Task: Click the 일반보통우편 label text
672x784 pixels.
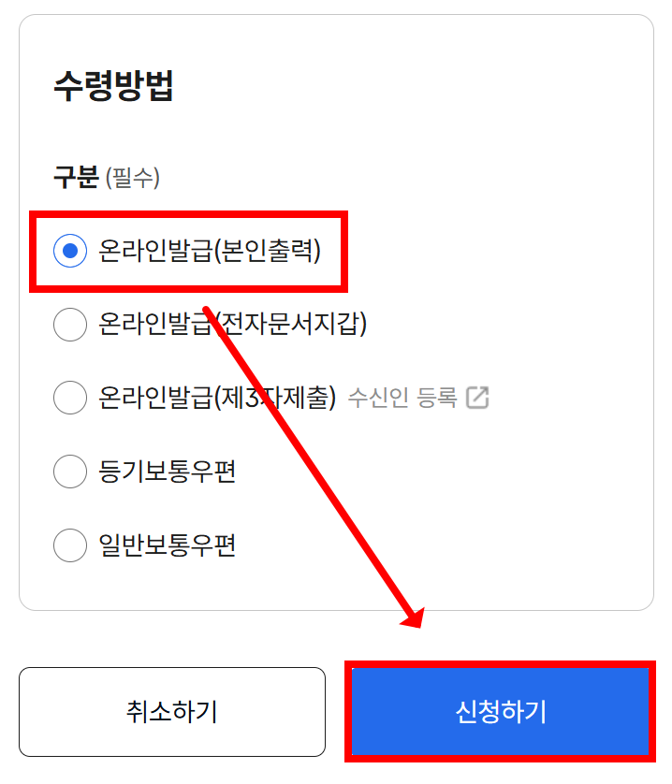Action: point(168,545)
